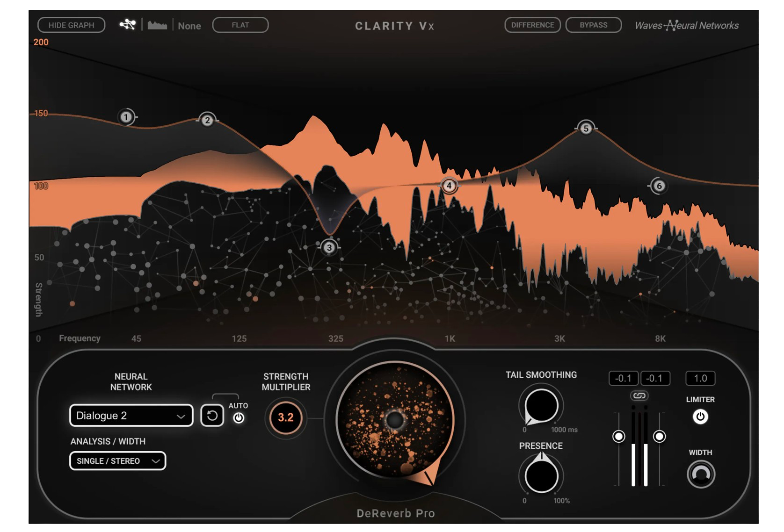Select band node 5 at the curve peak
This screenshot has width=784, height=532.
(x=586, y=128)
